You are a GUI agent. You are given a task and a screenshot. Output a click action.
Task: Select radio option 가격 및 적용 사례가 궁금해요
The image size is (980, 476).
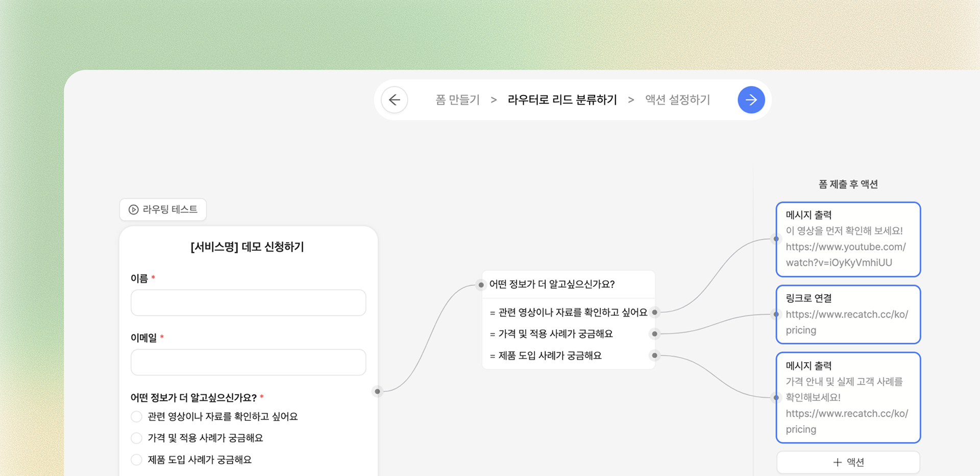[137, 438]
